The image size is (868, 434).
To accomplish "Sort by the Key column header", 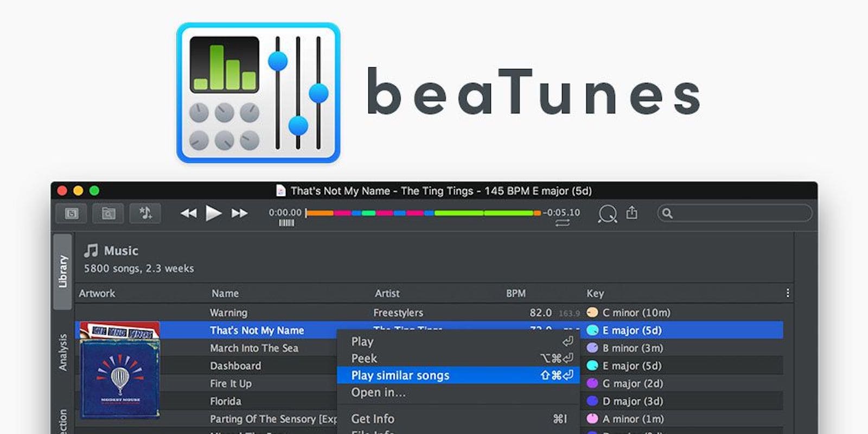I will [595, 293].
